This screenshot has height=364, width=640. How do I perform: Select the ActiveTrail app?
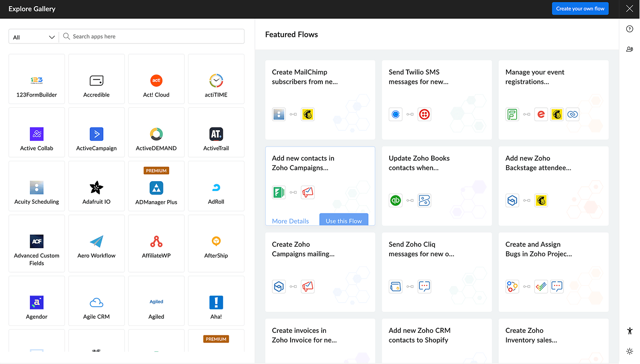pos(216,133)
